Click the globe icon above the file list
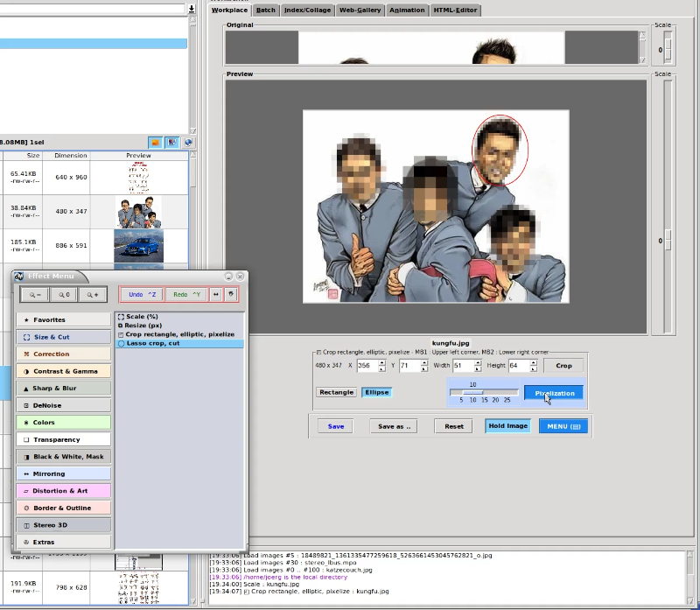700x610 pixels. (x=188, y=143)
